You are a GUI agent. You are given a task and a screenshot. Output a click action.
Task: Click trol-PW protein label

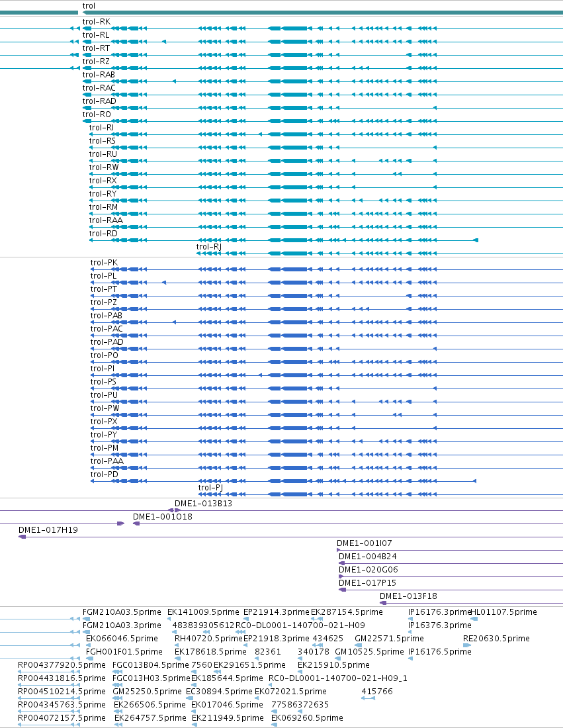click(x=105, y=408)
